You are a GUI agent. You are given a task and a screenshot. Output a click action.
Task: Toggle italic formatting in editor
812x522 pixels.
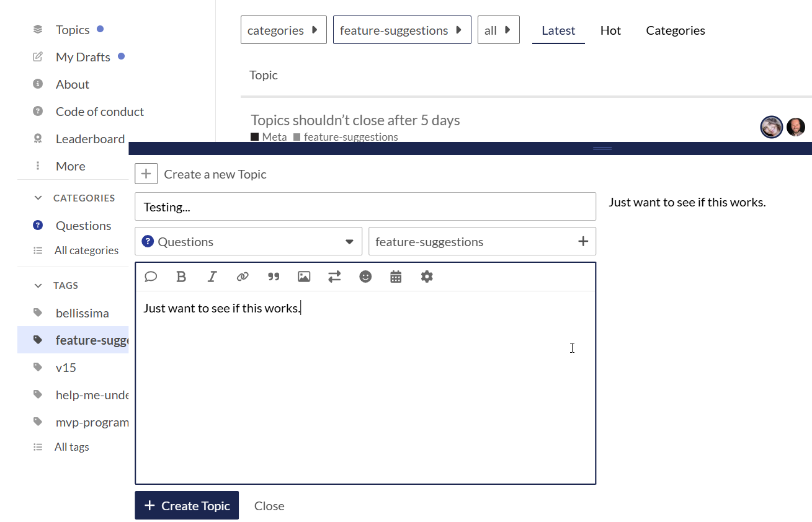(212, 276)
